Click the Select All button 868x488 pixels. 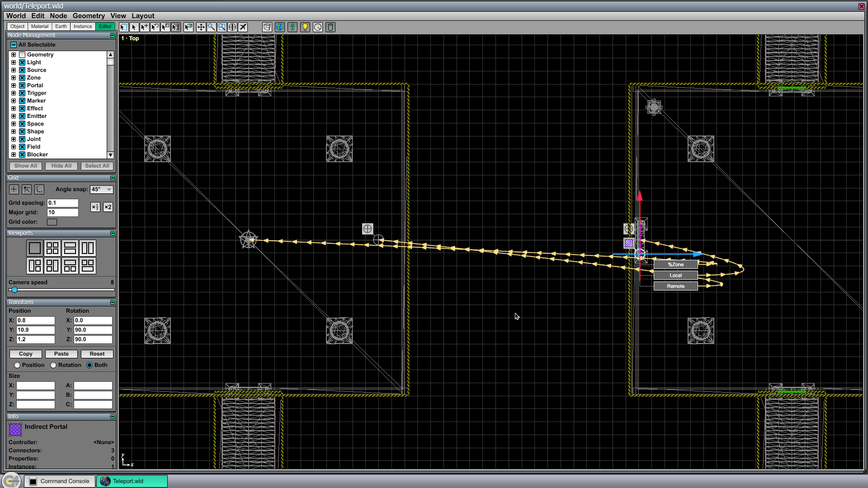click(97, 166)
